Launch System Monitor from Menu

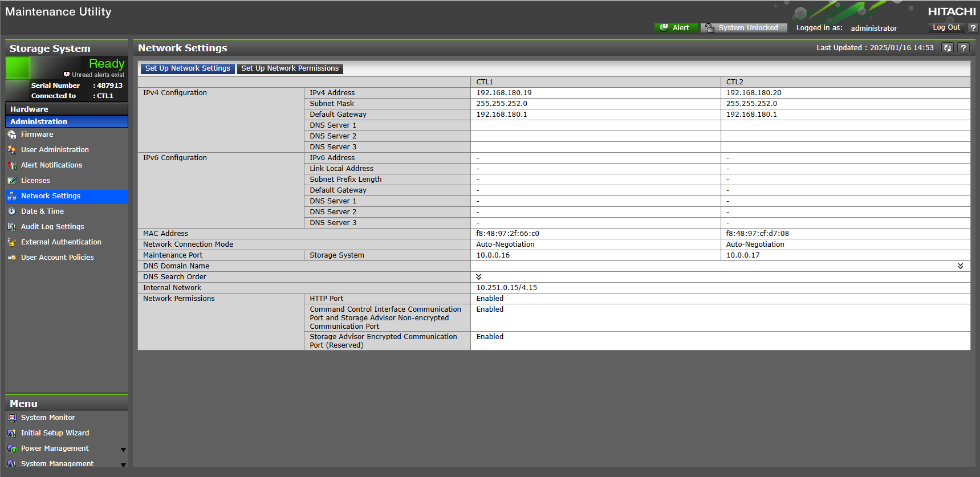[48, 418]
